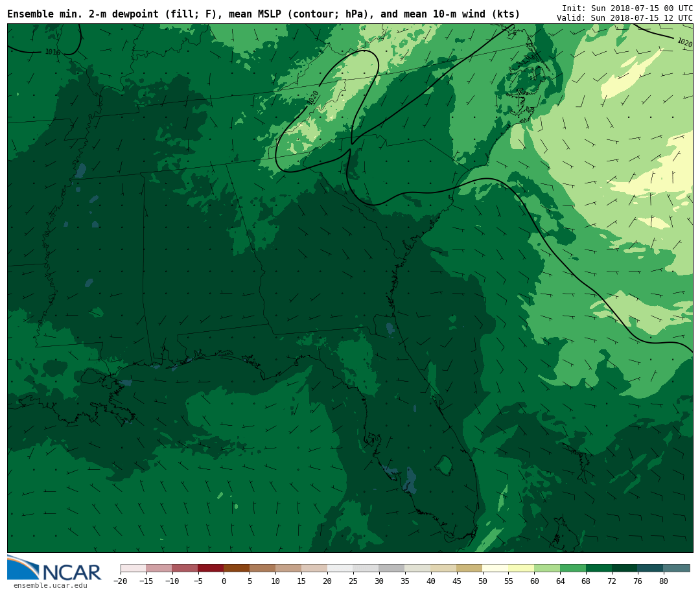Screen dimensions: 700x593
Task: Pick the tan 45 to 50 colorbar swatch
Action: tap(469, 568)
